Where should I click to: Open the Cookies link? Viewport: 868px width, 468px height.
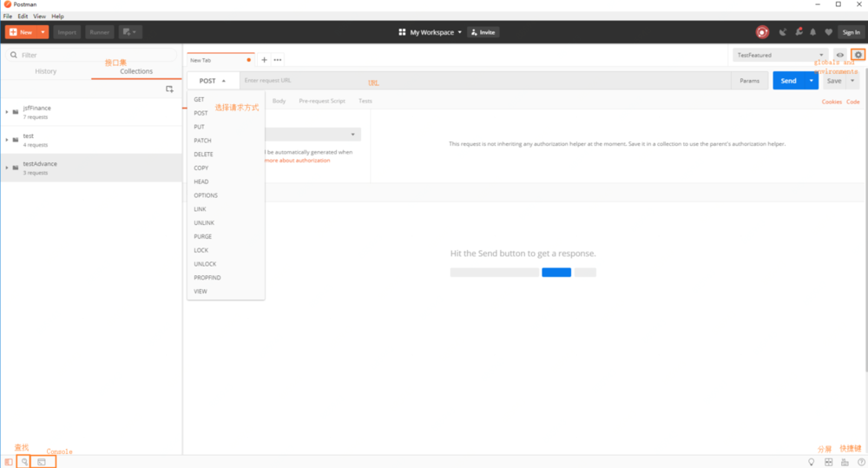[x=832, y=102]
